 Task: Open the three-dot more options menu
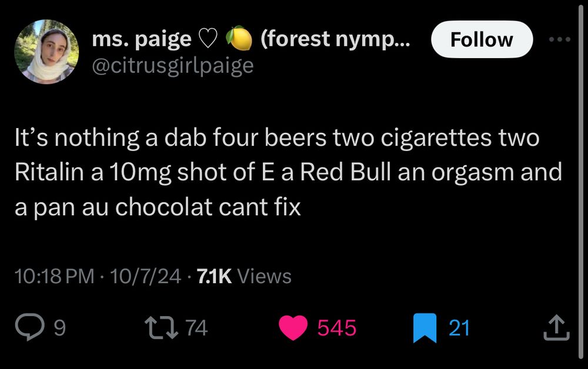[x=559, y=39]
